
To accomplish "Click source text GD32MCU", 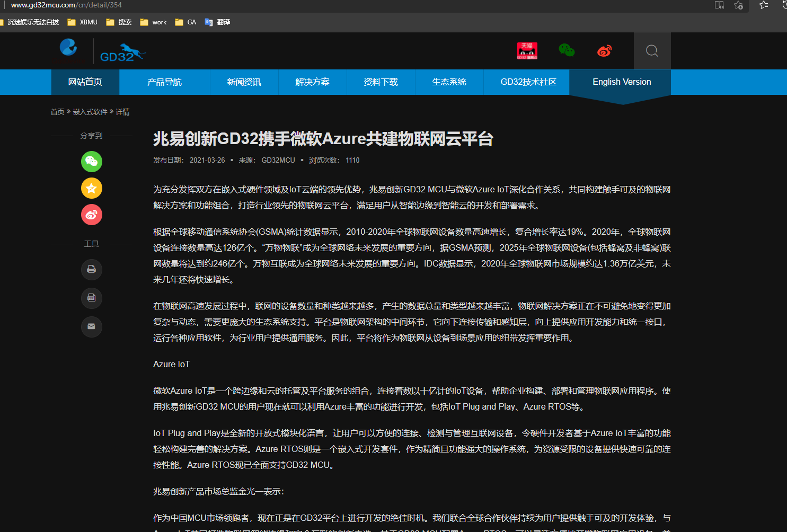I will pos(278,160).
